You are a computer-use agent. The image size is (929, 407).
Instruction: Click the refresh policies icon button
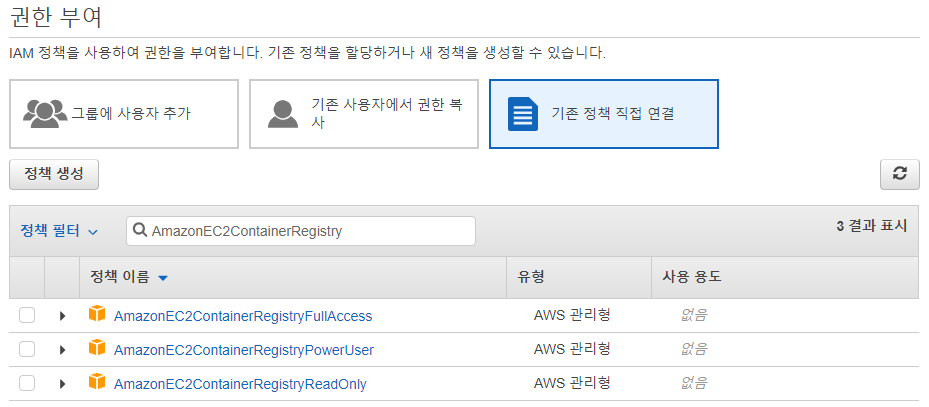click(x=899, y=174)
